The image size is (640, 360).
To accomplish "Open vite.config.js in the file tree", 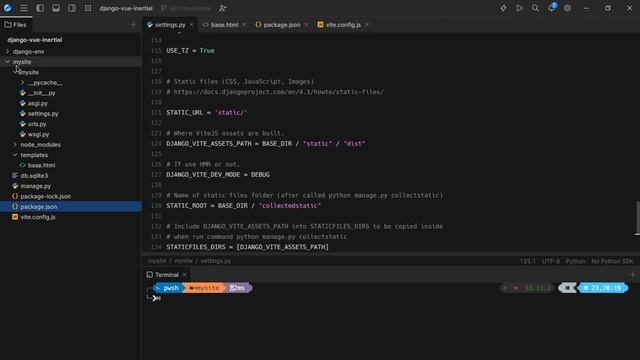I will [38, 217].
